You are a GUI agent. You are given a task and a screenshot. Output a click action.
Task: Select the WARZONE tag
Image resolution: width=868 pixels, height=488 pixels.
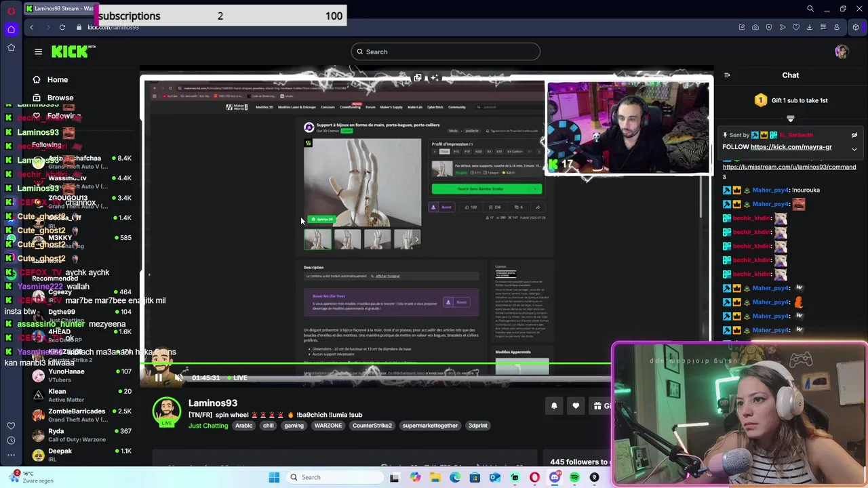pos(328,426)
